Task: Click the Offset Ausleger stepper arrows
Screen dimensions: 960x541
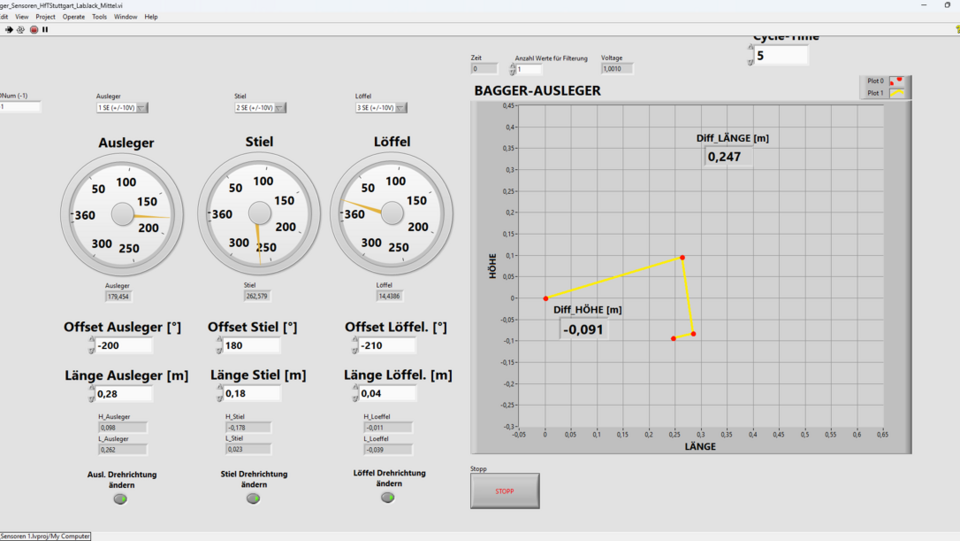Action: point(91,345)
